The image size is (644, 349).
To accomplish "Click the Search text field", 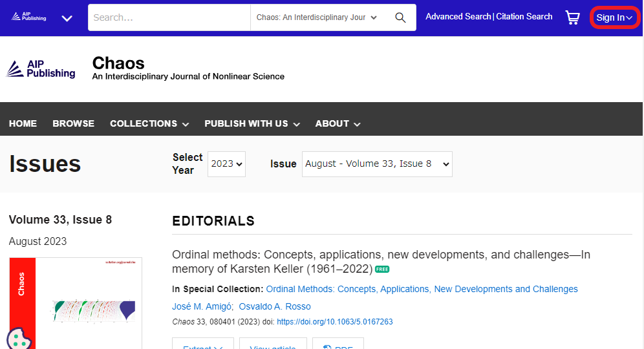I will pos(169,17).
